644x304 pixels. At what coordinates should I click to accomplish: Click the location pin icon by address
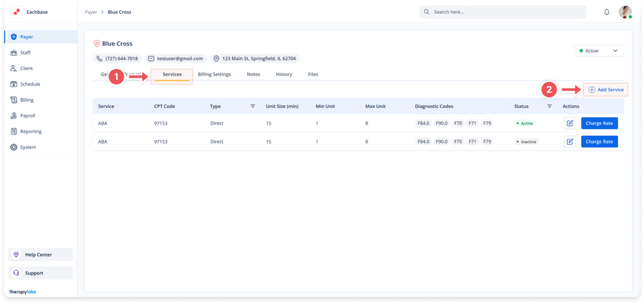point(216,59)
